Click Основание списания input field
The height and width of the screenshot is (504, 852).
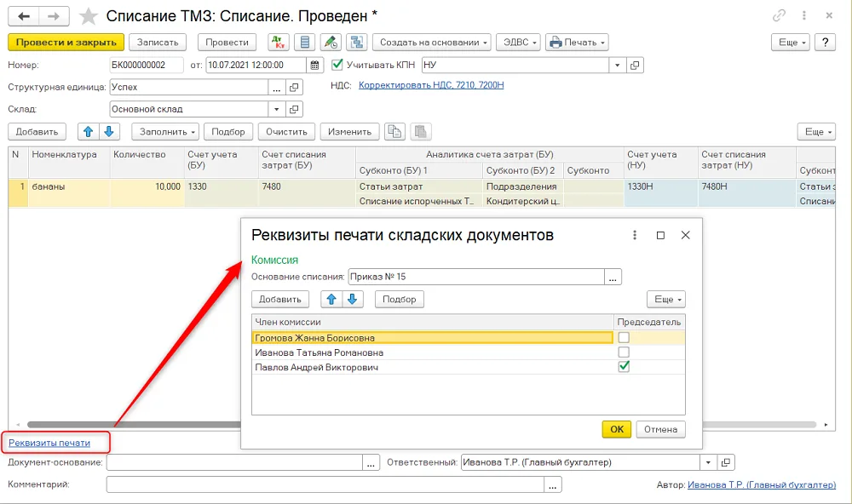tap(476, 277)
